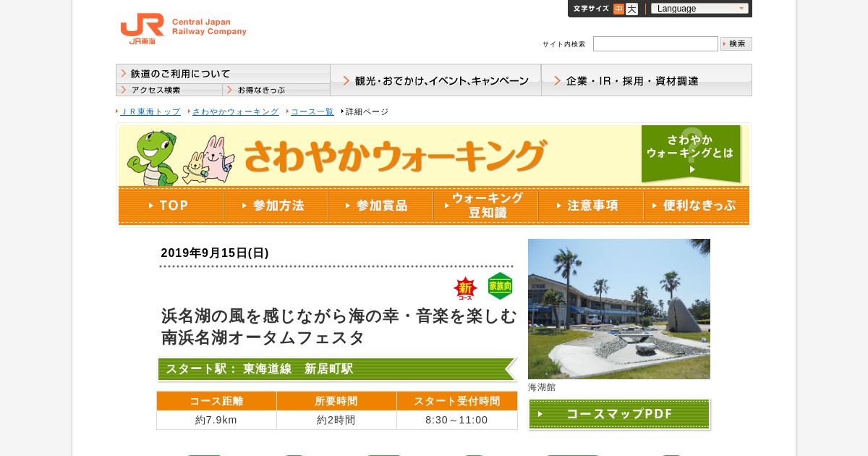Go to さわやかウォーキング breadcrumb link

[x=236, y=111]
